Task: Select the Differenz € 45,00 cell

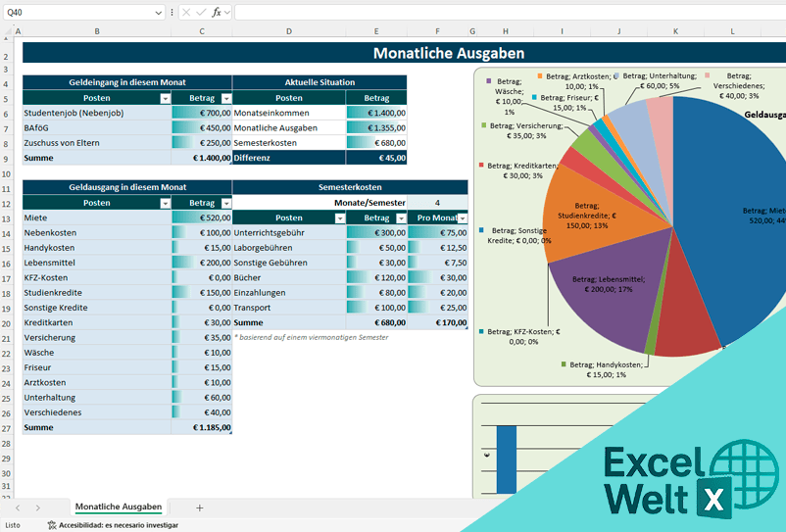Action: [376, 158]
